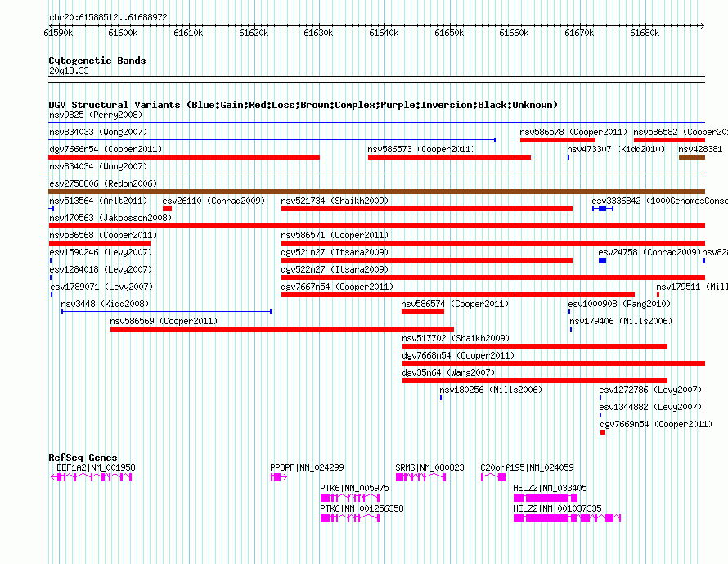
Task: Open the PTK6|NM_001256358 transcript label
Action: (362, 508)
